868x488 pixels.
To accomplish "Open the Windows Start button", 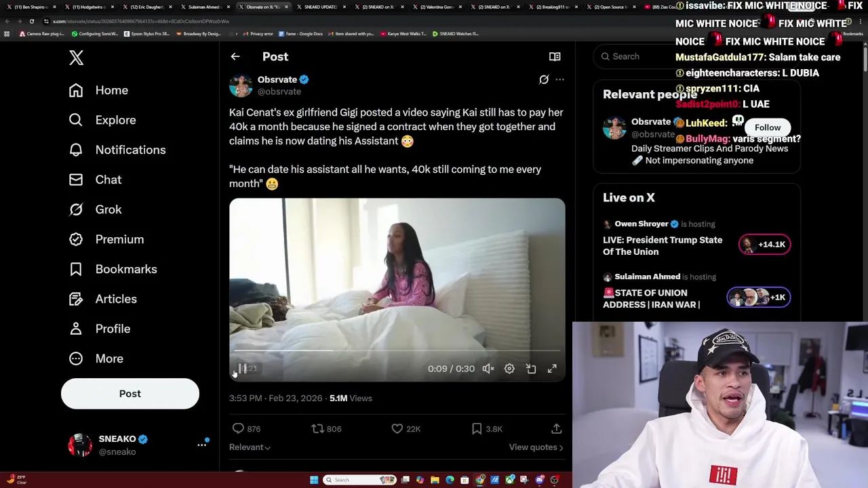I will (314, 480).
